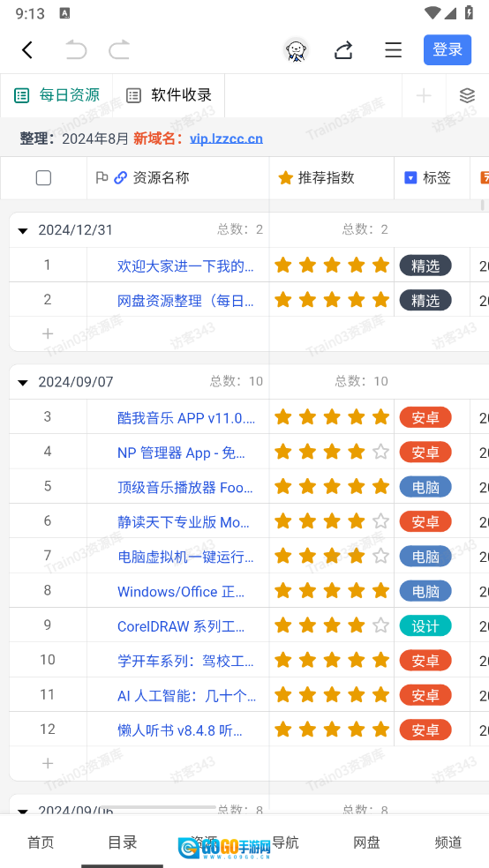Open 酷我音乐 APP v11.0 link
This screenshot has width=489, height=868.
pyautogui.click(x=186, y=418)
